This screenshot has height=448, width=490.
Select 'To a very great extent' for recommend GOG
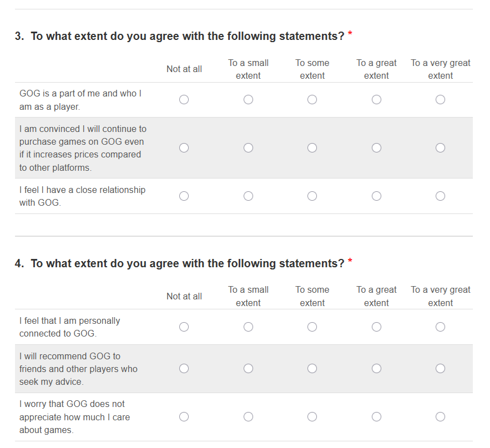point(440,369)
